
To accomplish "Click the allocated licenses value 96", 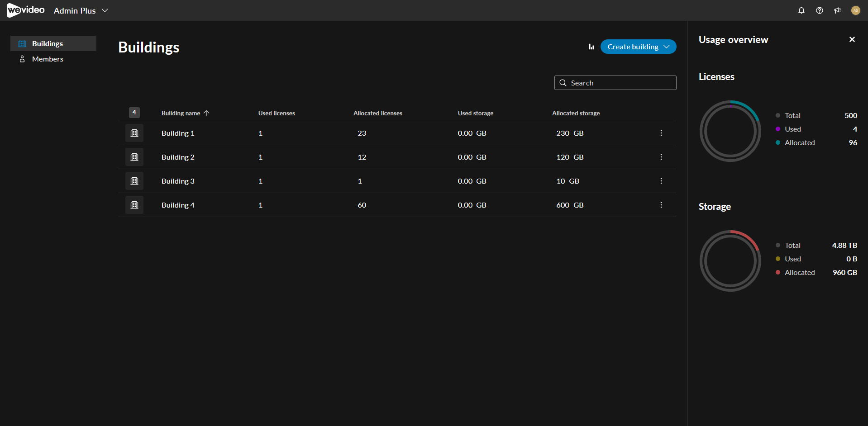I will point(853,142).
